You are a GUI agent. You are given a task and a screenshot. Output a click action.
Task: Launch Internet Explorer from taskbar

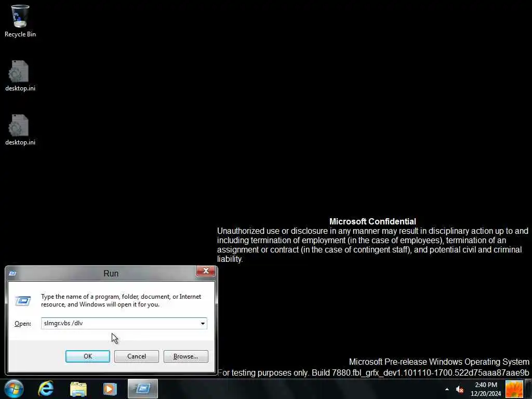tap(46, 389)
